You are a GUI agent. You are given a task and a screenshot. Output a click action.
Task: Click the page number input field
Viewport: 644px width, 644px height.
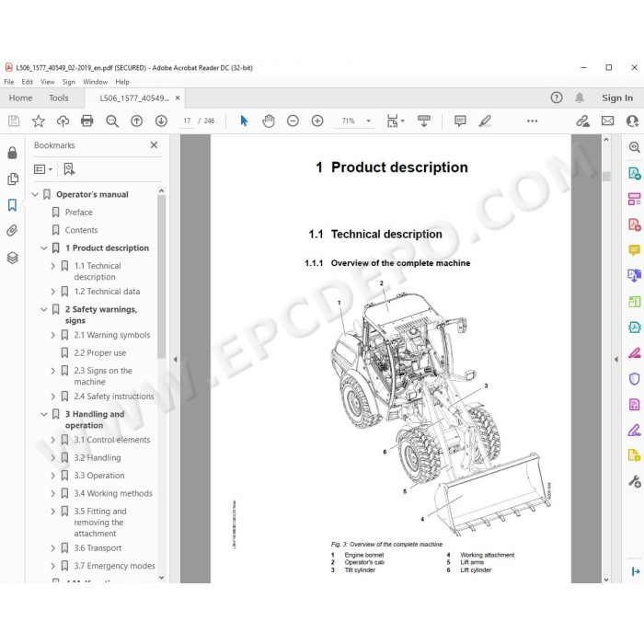[x=187, y=121]
